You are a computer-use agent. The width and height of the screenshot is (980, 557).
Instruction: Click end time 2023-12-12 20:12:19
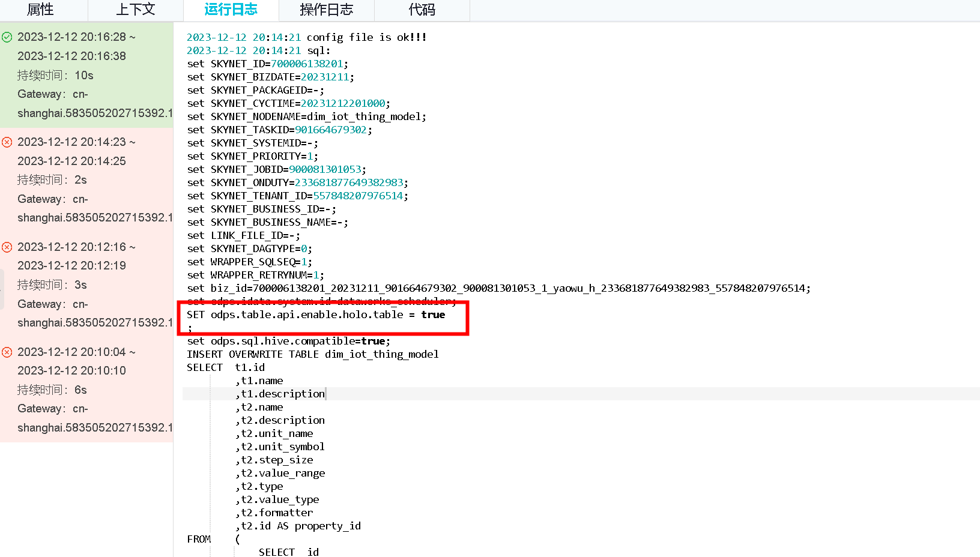pos(71,266)
